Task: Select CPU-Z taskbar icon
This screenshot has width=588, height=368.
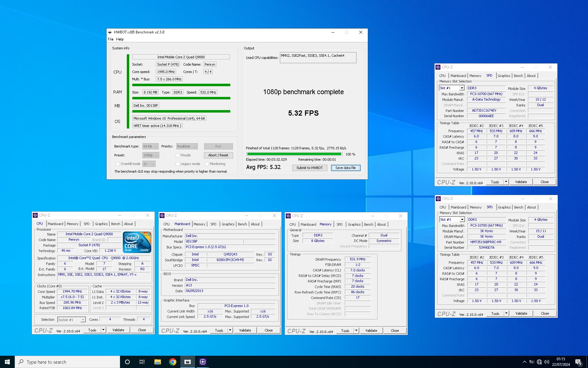Action: point(202,362)
